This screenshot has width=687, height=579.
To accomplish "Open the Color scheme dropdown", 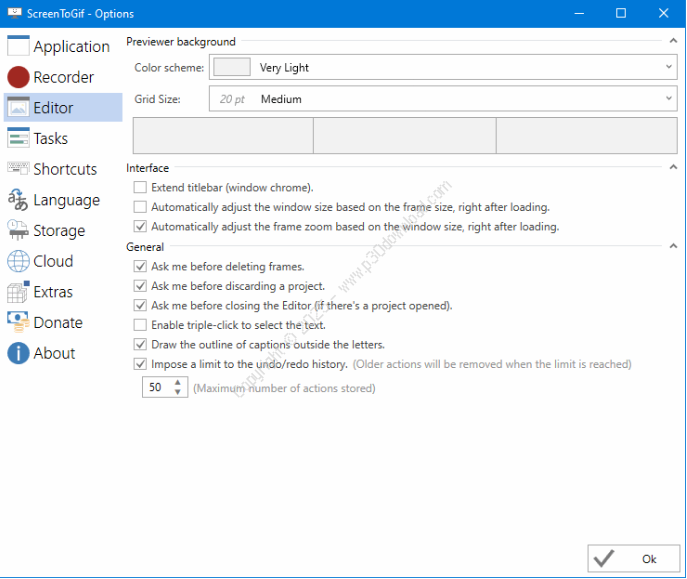I will (668, 68).
